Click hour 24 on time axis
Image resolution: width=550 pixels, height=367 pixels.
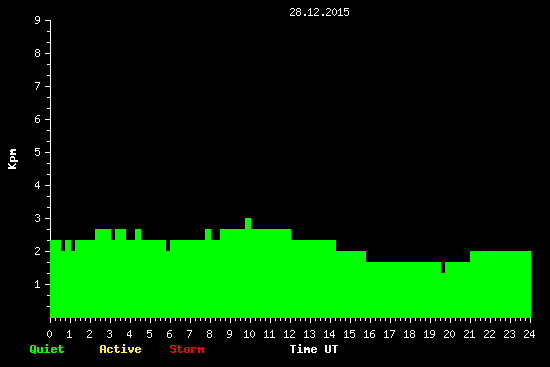pyautogui.click(x=529, y=334)
